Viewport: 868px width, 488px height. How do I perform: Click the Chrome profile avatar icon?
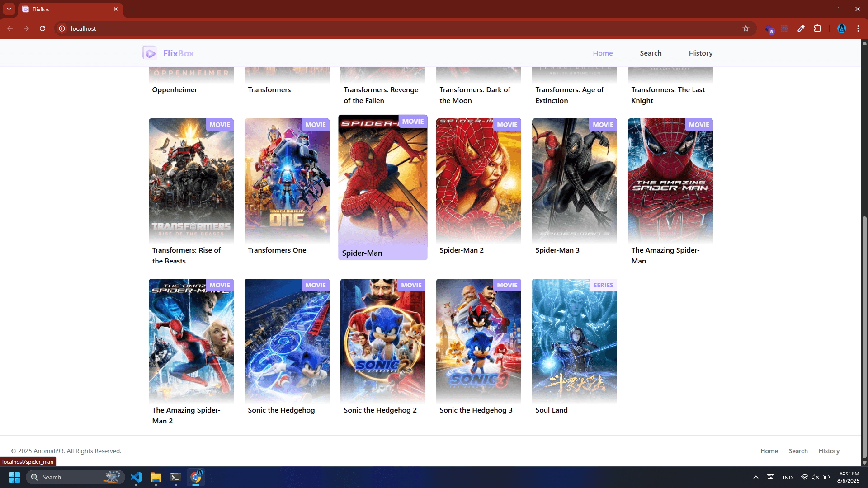[x=842, y=28]
